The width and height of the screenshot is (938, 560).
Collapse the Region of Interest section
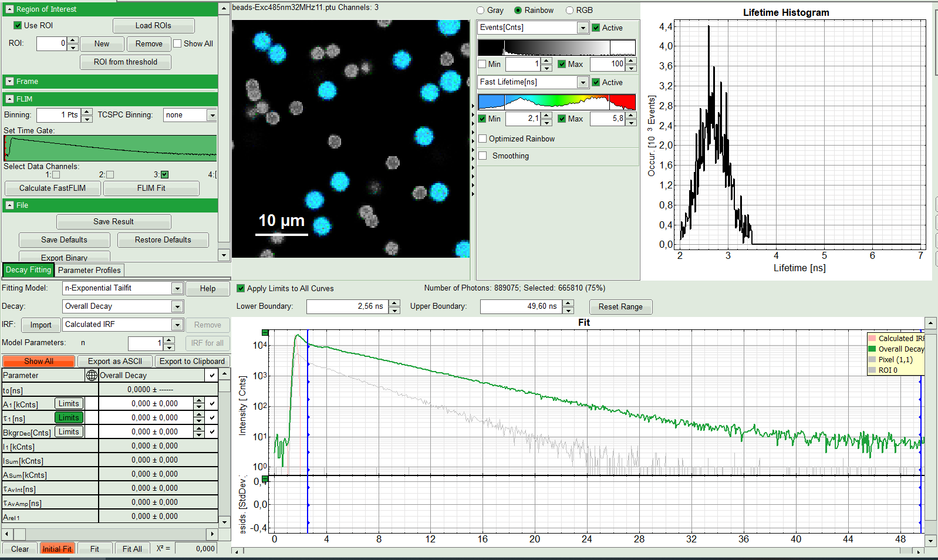coord(9,9)
